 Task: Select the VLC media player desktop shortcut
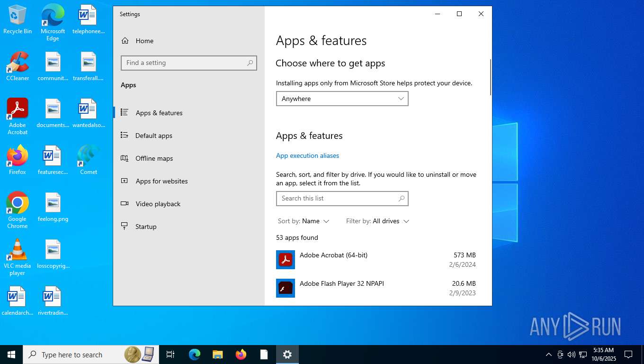18,257
